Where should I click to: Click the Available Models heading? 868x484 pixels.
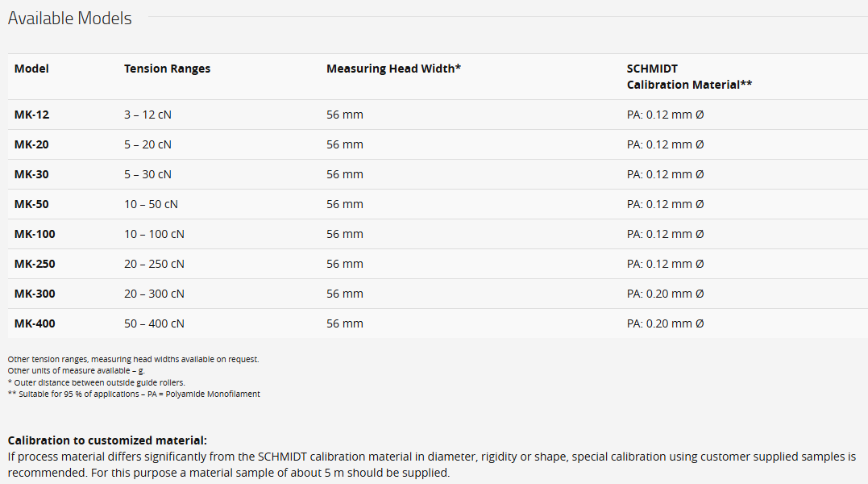point(70,19)
